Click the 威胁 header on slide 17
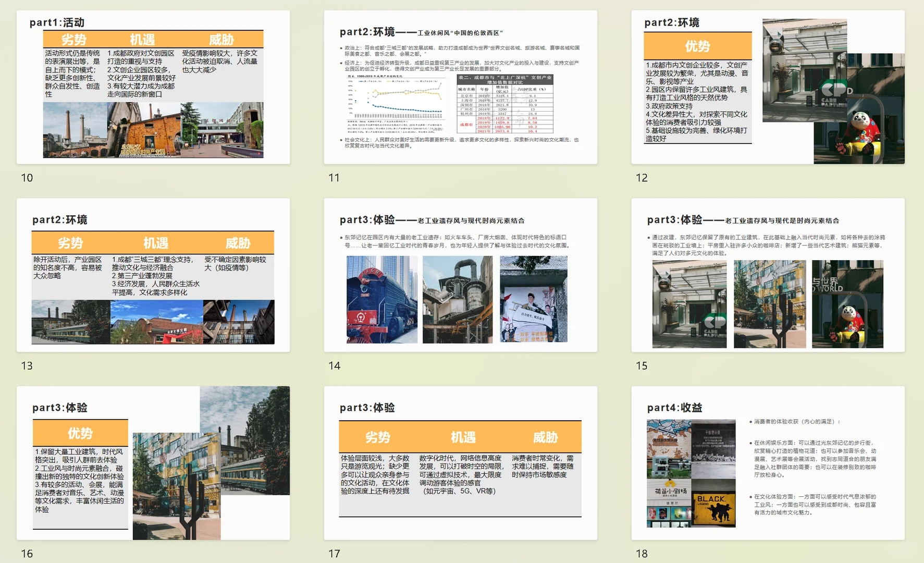Image resolution: width=924 pixels, height=563 pixels. [545, 437]
